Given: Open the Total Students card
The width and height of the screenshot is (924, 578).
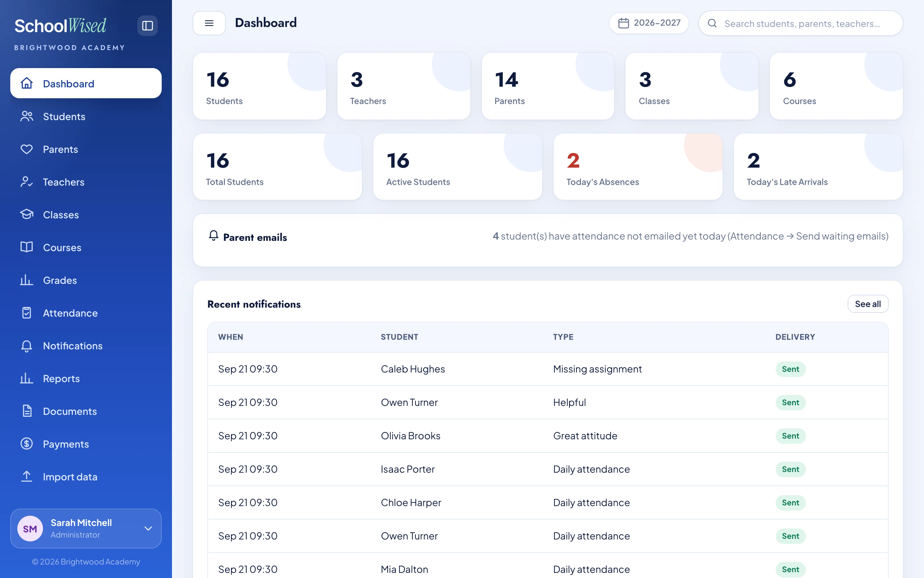Looking at the screenshot, I should 278,167.
